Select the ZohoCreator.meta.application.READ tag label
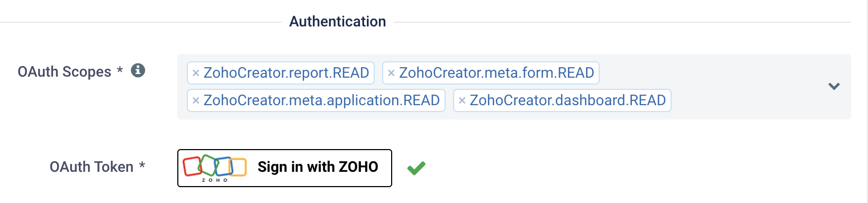 [322, 100]
